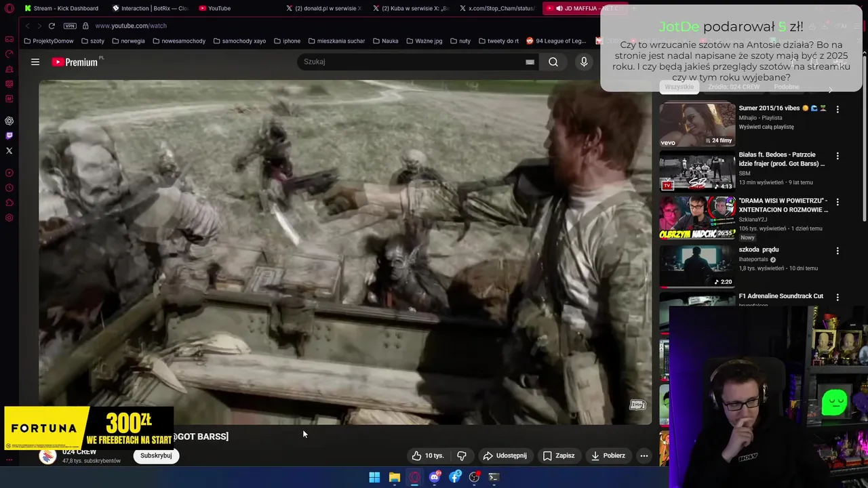
Task: Open options for F1 Adrenaline Soundtrack Cut
Action: [837, 297]
